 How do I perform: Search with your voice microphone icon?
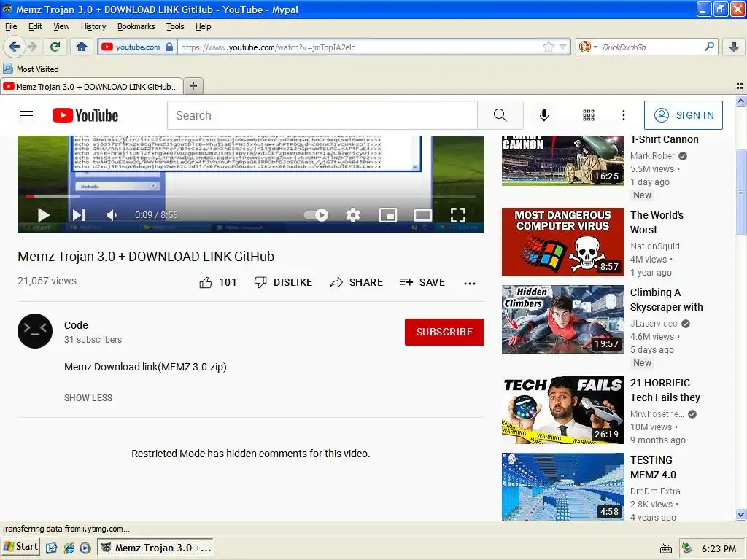tap(543, 115)
